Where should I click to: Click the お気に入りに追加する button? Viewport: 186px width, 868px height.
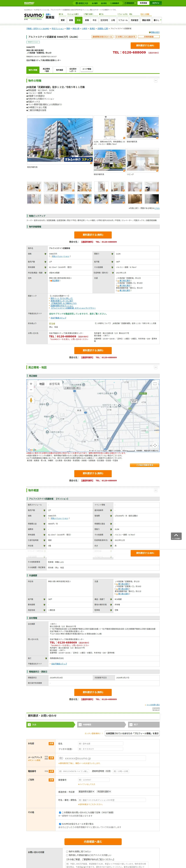pyautogui.click(x=126, y=37)
